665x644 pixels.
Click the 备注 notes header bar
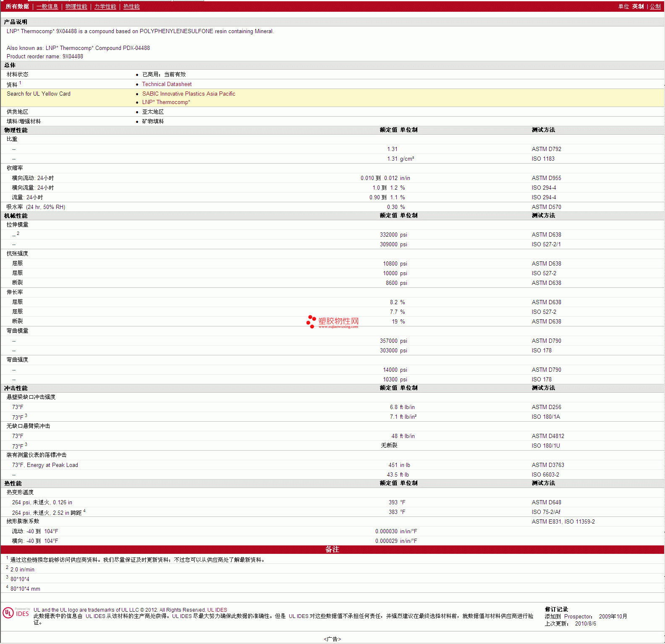[x=332, y=550]
